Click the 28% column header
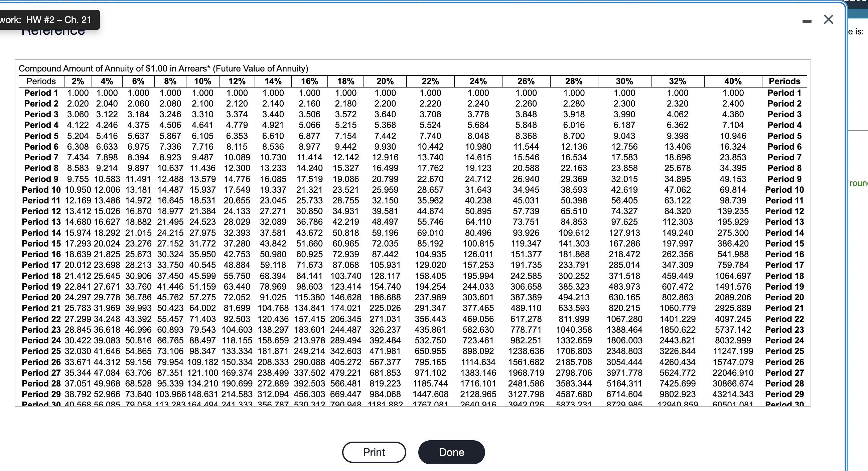This screenshot has height=471, width=868. [574, 81]
